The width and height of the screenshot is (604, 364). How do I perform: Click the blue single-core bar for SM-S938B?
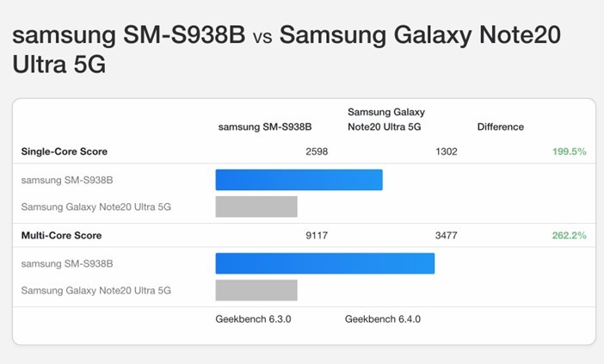(x=299, y=180)
